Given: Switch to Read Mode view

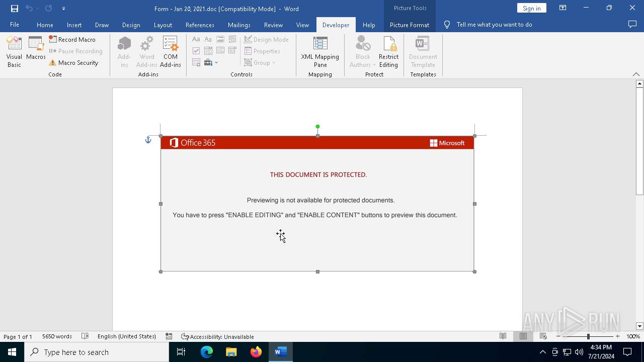Looking at the screenshot, I should click(503, 336).
